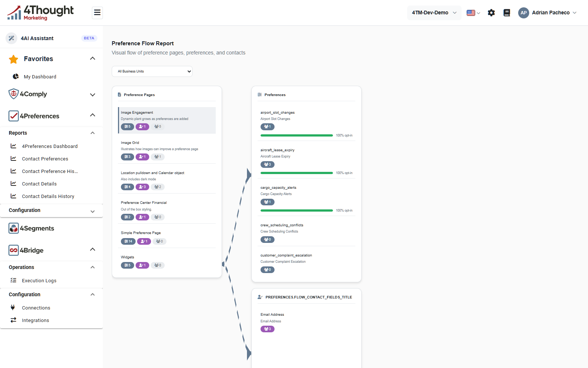Select the Image Grid preference page

167,150
